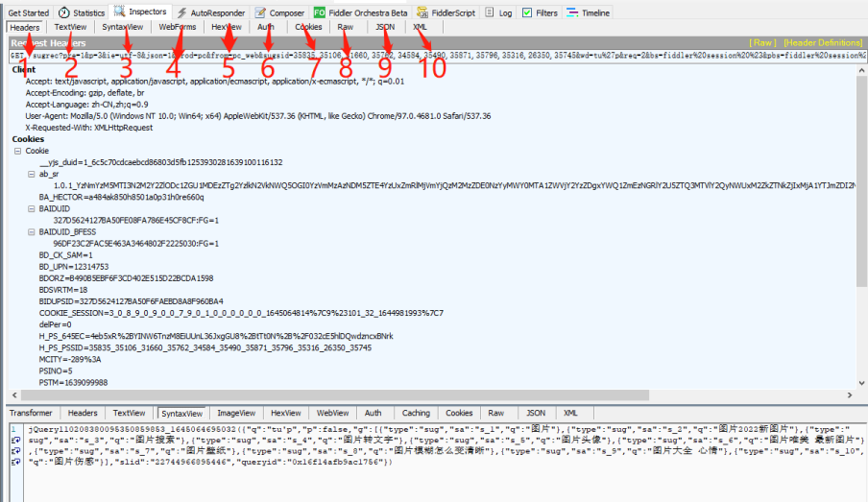This screenshot has height=502, width=868.
Task: Click the vertical scrollbar up arrow
Action: tap(861, 70)
